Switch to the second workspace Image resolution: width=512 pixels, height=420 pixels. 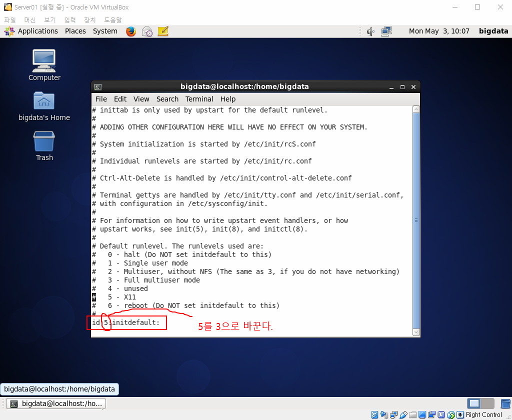pos(487,403)
